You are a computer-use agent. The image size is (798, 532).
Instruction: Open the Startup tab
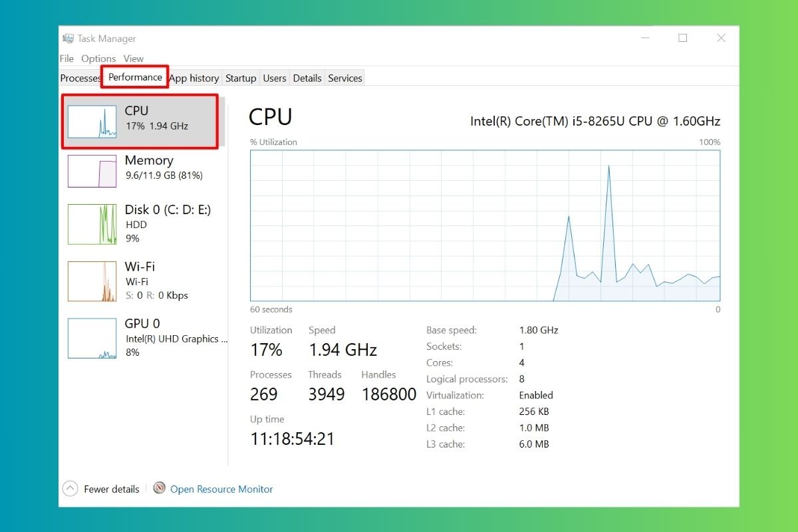[x=241, y=78]
